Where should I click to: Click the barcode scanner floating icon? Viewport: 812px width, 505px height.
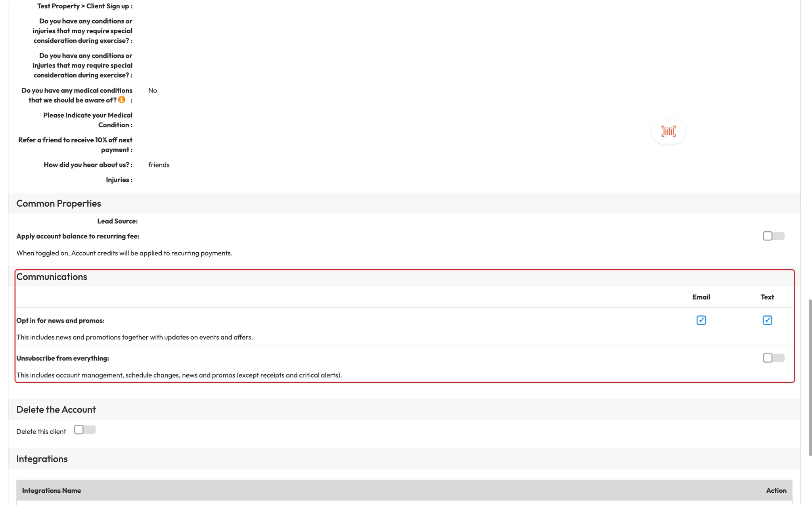coord(668,131)
